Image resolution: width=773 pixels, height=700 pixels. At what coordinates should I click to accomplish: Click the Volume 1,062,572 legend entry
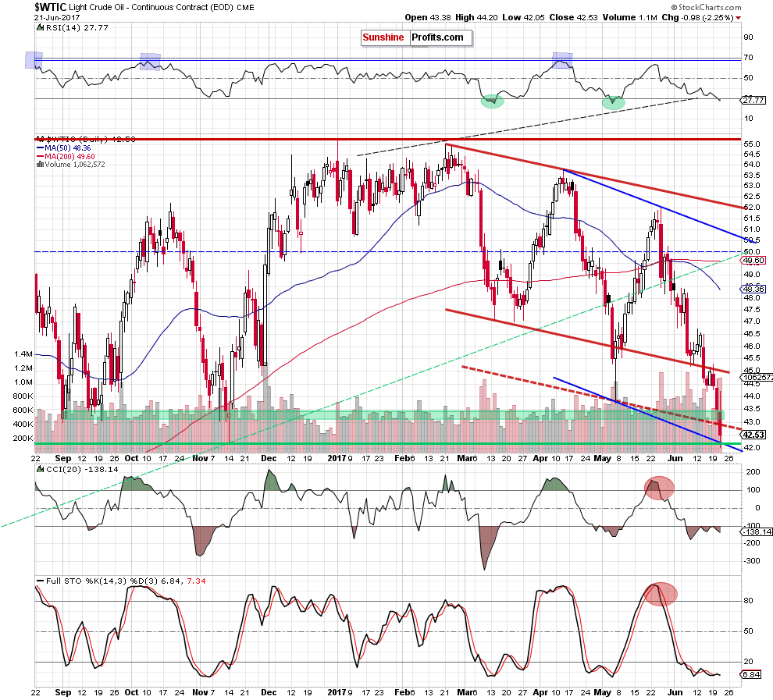pos(70,165)
